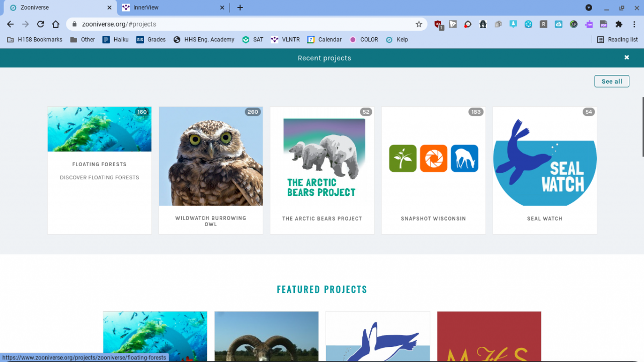
Task: Reload the Zooniverse page
Action: [40, 24]
